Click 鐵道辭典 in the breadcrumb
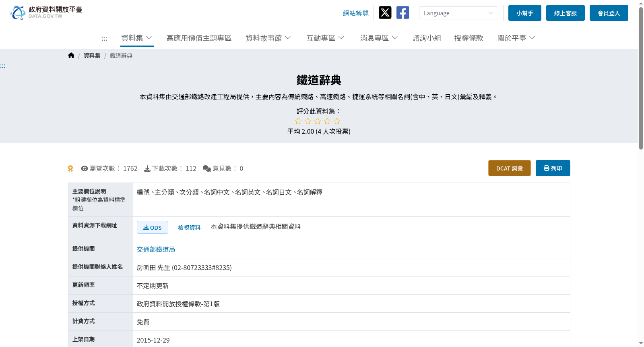Screen dimensions: 644x347 (121, 56)
